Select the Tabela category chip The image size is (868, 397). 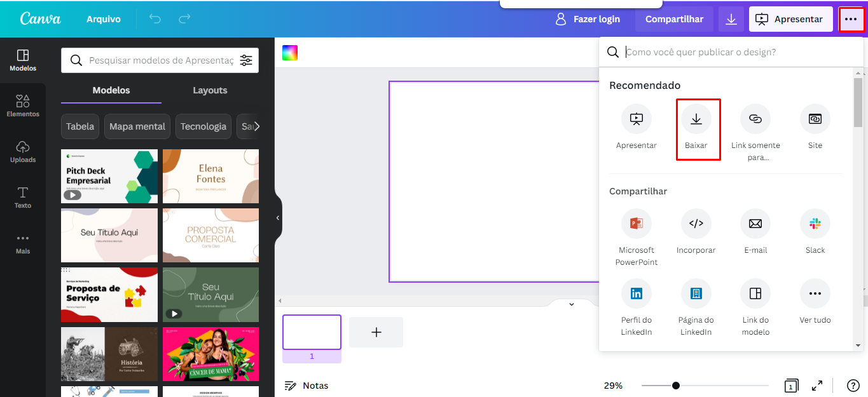(x=80, y=126)
